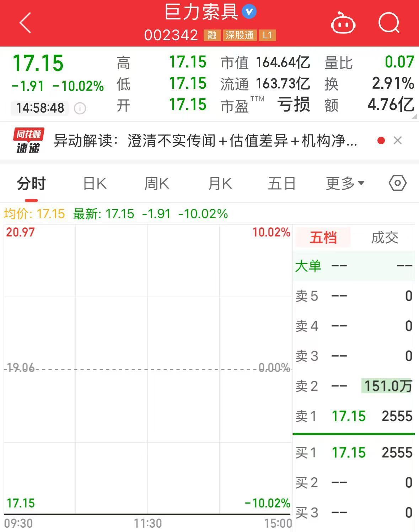Expand quote details corner triangle
419x532 pixels.
click(x=414, y=116)
